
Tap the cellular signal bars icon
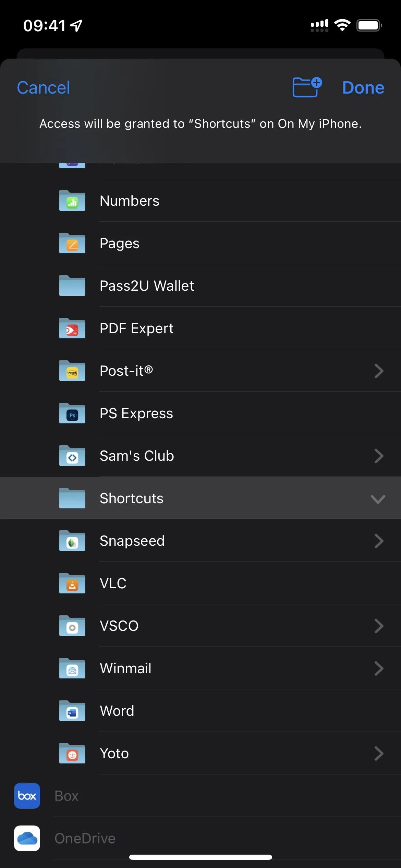[x=319, y=25]
